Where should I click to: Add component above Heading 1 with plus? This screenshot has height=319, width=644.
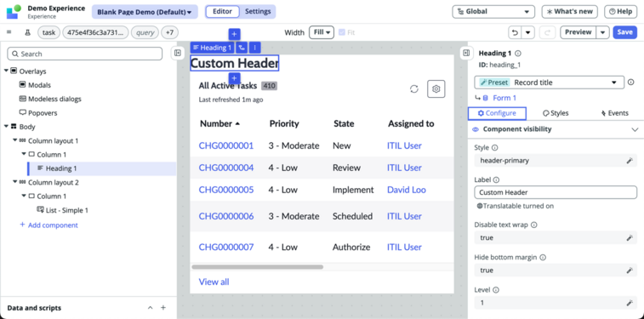click(x=234, y=35)
